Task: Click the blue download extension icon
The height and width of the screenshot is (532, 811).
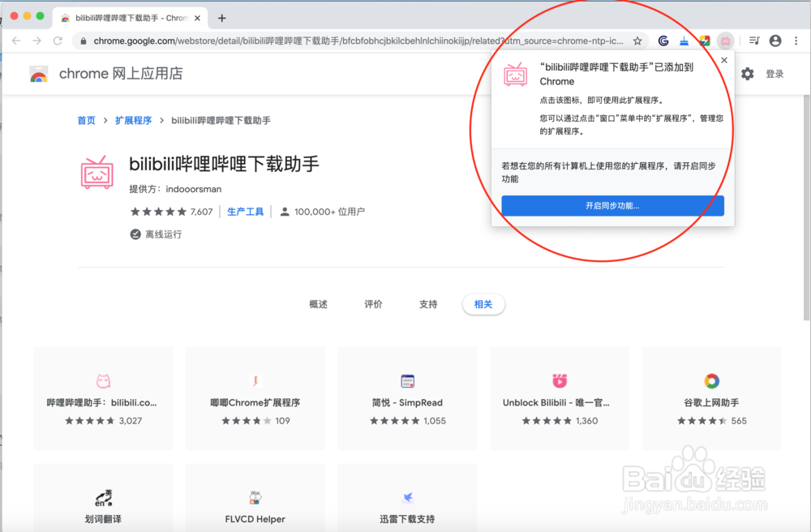Action: [x=684, y=41]
